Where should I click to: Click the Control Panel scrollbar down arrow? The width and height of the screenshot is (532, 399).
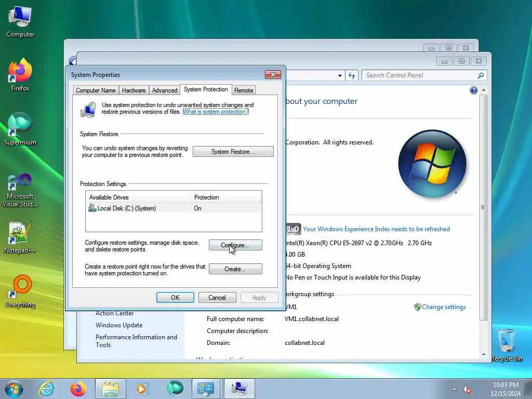point(484,354)
